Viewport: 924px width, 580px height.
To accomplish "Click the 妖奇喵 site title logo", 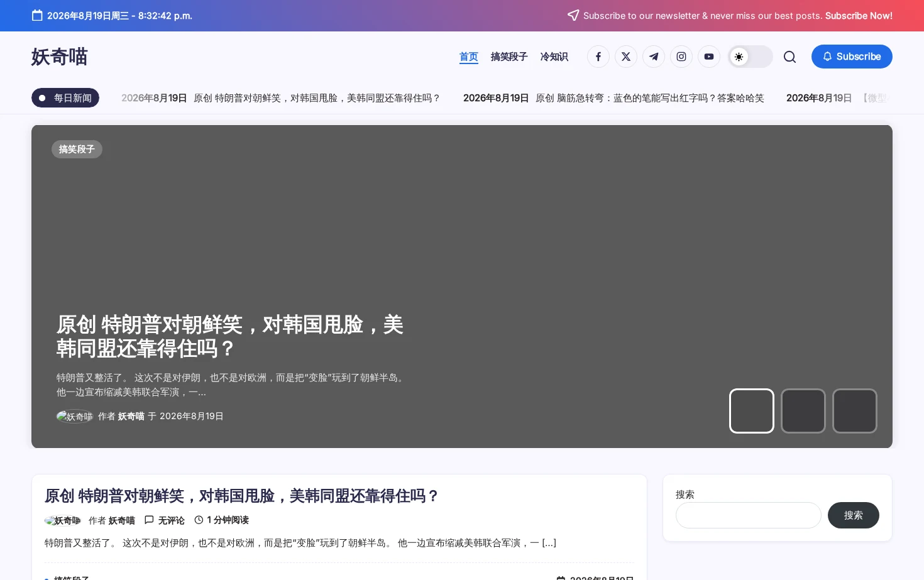I will (x=60, y=57).
